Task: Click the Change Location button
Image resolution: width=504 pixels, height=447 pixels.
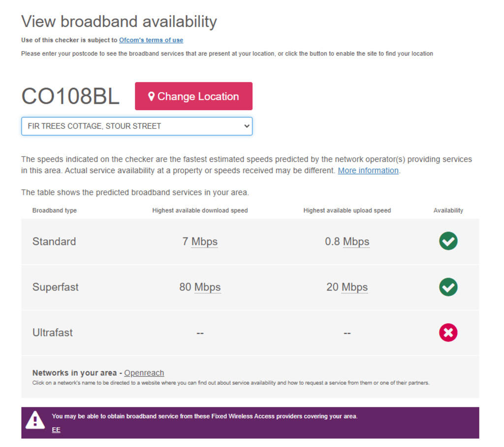Action: coord(193,96)
